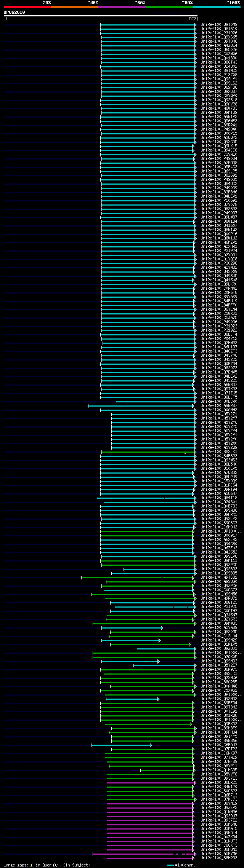Image resolution: width=244 pixels, height=868 pixels.
Task: Select the UniRef100_Q42652 label
Action: 219,552
